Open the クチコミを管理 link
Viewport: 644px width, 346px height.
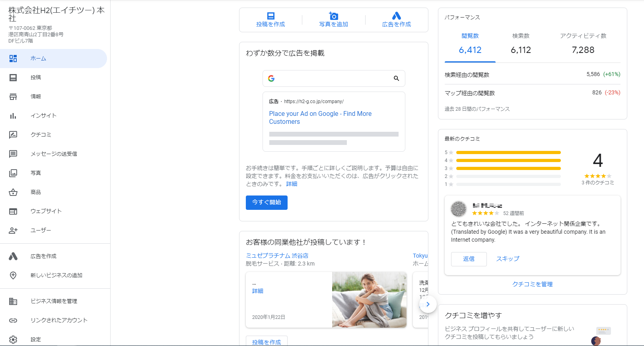(532, 284)
